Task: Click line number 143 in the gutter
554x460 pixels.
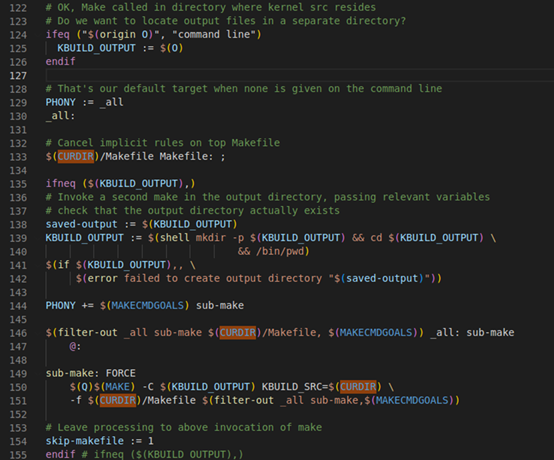Action: pos(18,293)
